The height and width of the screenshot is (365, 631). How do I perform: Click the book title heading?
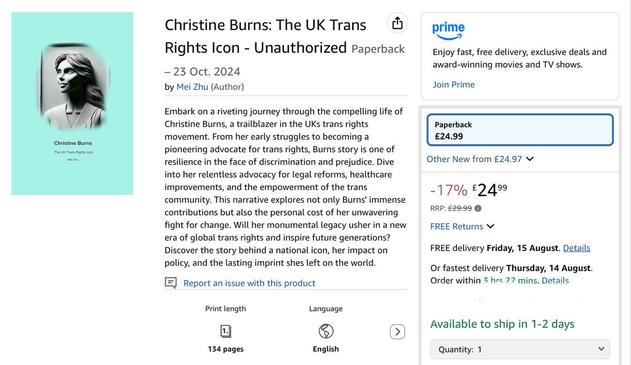(x=265, y=36)
